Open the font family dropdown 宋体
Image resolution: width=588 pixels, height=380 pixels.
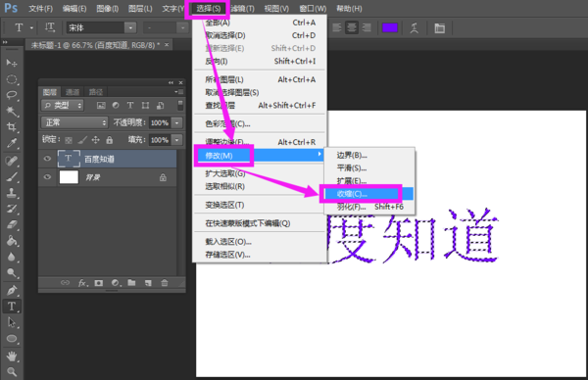click(130, 27)
